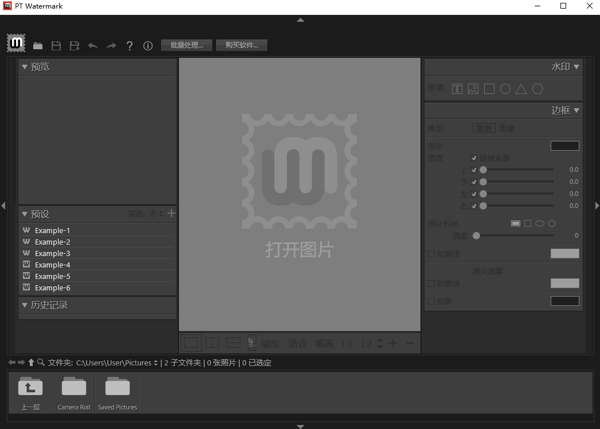600x429 pixels.
Task: Open help with the question mark icon
Action: [130, 46]
